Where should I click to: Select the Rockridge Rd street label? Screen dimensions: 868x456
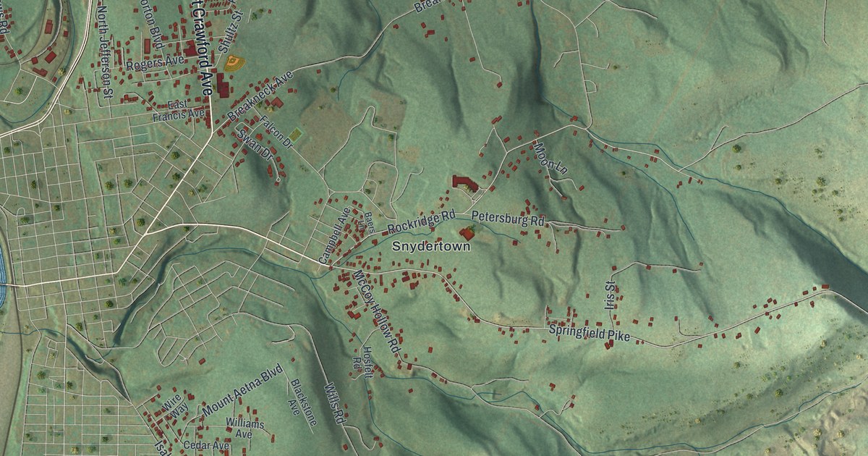click(420, 222)
